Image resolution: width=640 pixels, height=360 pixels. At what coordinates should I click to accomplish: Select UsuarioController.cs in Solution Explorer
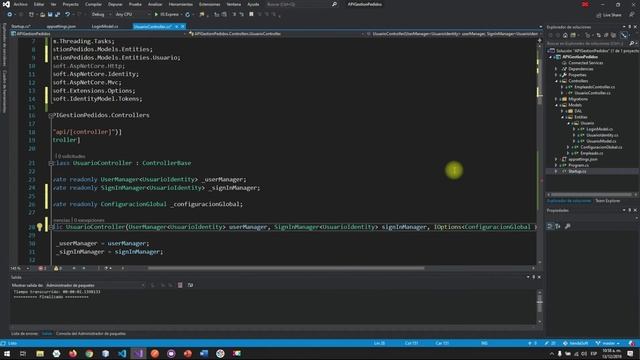tap(592, 93)
